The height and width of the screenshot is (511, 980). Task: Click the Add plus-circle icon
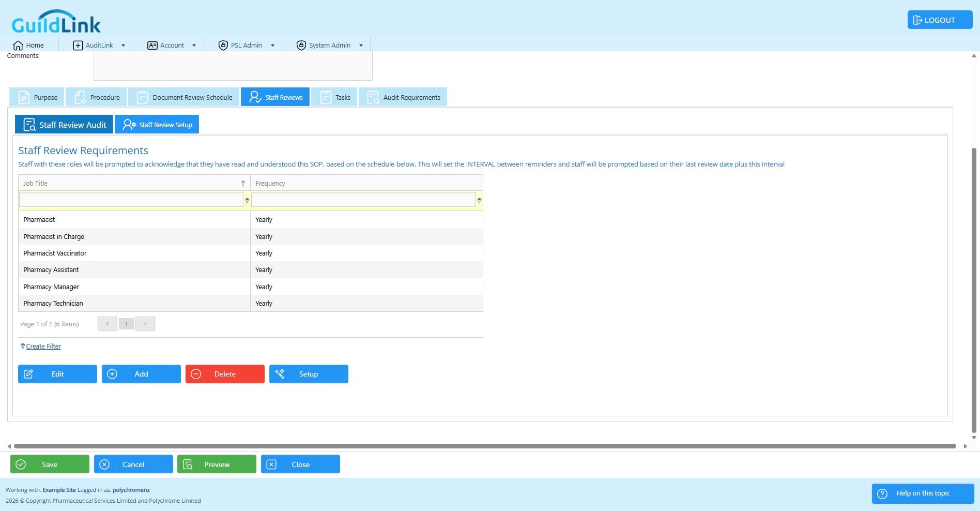click(x=112, y=374)
